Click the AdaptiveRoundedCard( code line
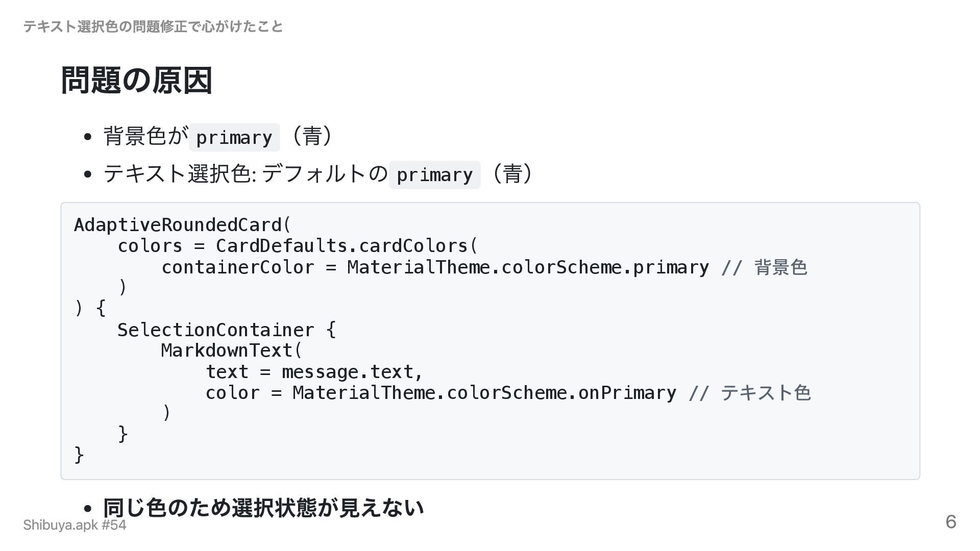 182,225
